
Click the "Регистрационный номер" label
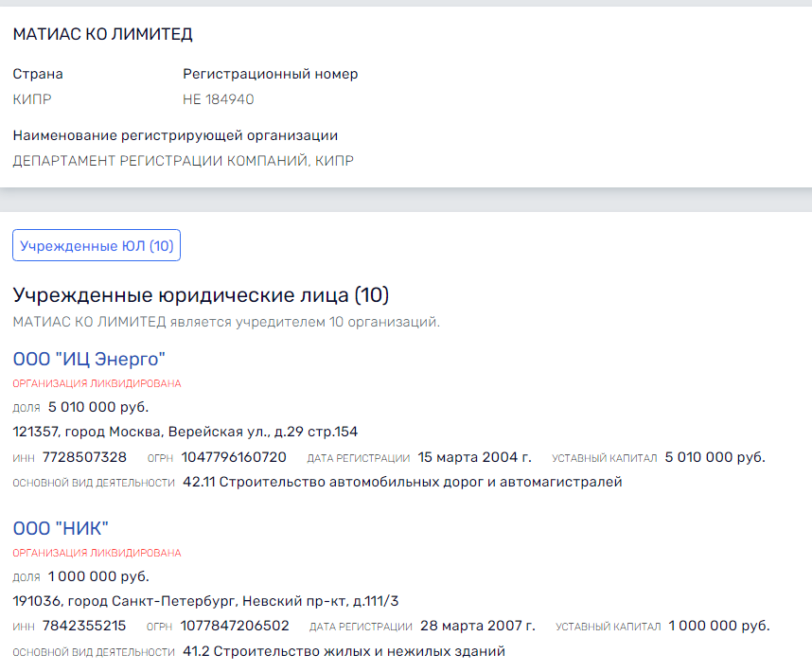point(271,74)
